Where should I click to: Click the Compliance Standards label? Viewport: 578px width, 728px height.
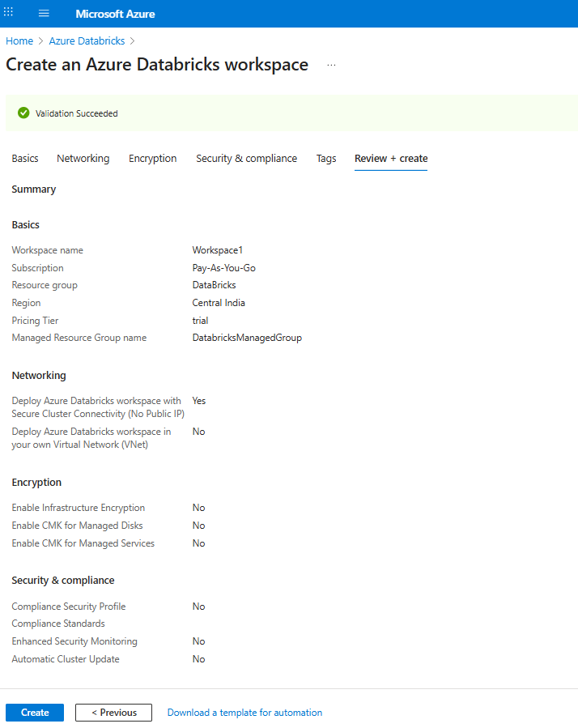click(x=58, y=623)
